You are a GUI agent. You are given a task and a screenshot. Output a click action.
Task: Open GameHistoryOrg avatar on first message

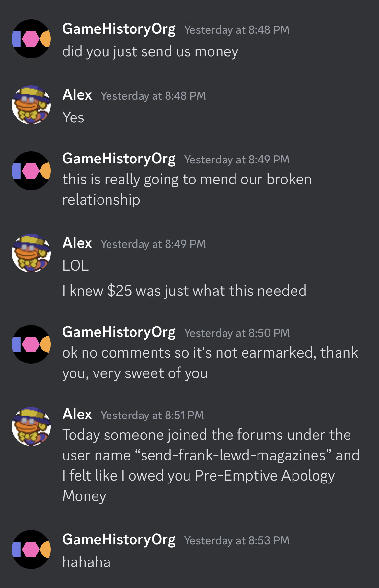tap(31, 39)
